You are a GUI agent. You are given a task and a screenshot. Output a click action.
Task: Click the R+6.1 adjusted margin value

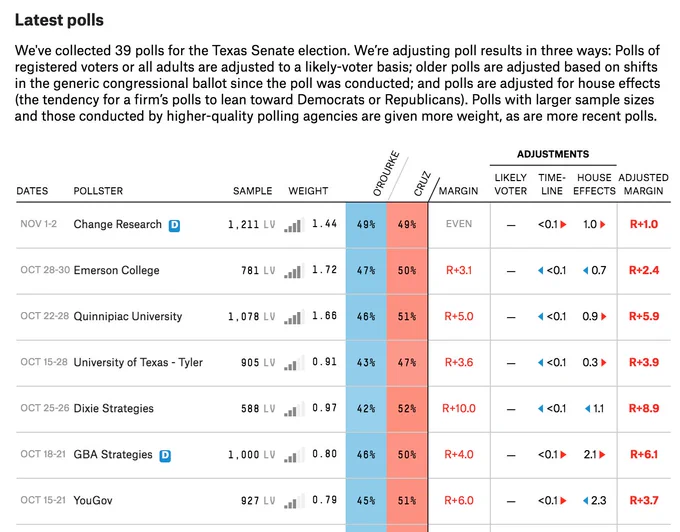point(644,454)
